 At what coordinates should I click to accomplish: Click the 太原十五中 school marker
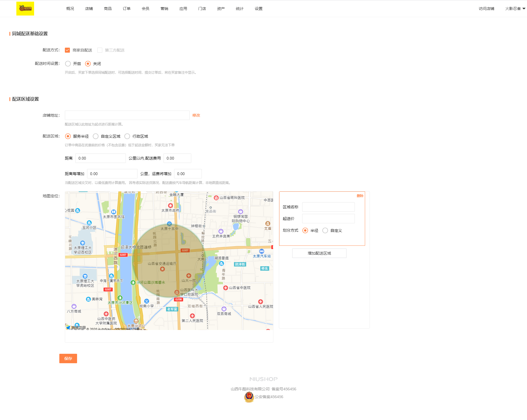click(169, 224)
